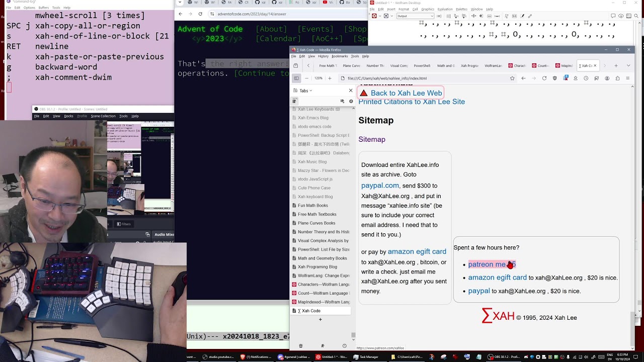The width and height of the screenshot is (644, 362).
Task: Expand Tabs sidebar dropdown chevron
Action: click(x=311, y=90)
